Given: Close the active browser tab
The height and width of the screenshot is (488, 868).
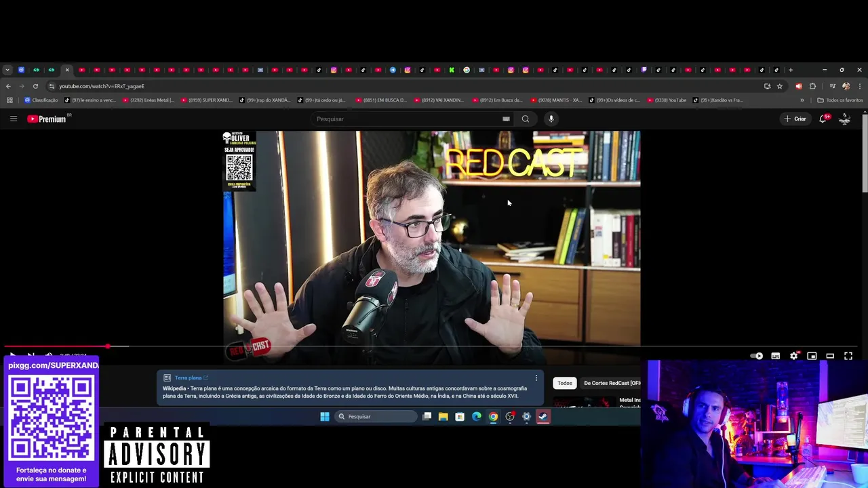Looking at the screenshot, I should 67,70.
